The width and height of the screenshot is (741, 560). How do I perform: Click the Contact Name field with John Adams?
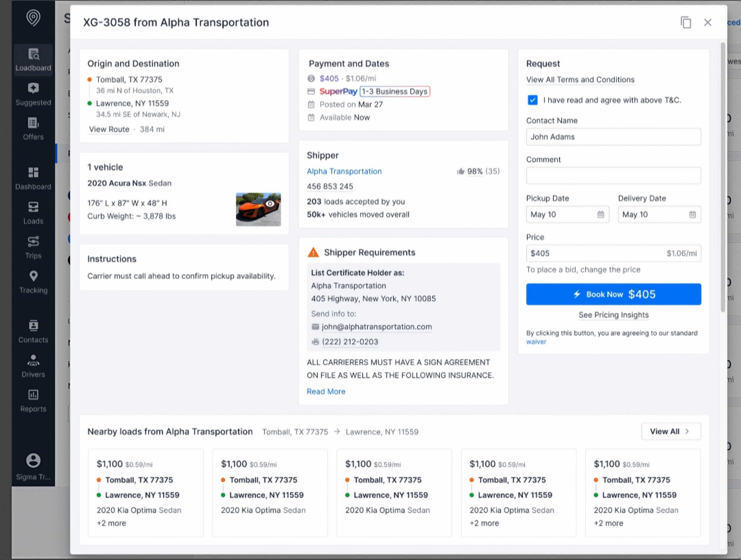[x=613, y=137]
